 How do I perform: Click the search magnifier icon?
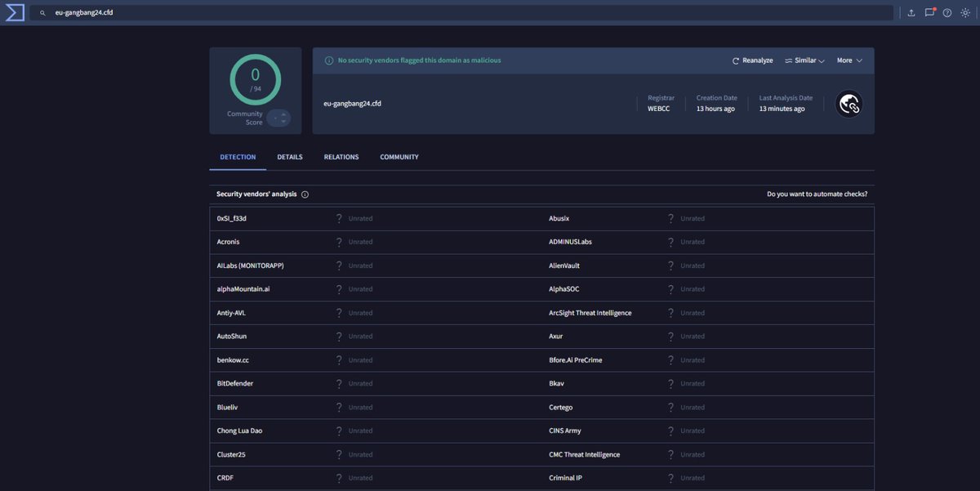(42, 13)
